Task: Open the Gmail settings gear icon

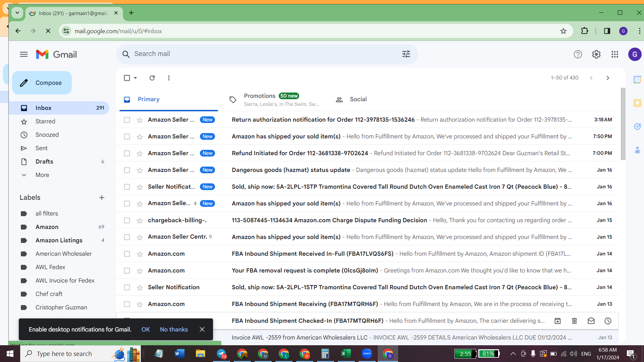Action: (x=596, y=54)
